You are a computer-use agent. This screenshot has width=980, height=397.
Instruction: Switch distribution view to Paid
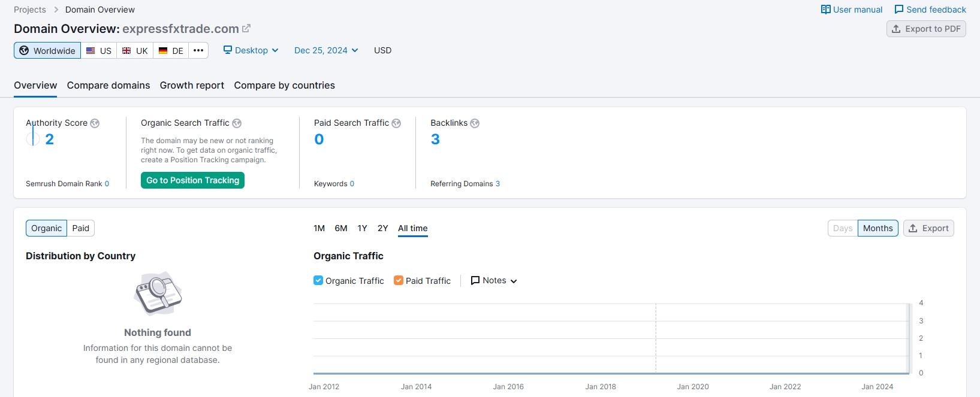81,228
